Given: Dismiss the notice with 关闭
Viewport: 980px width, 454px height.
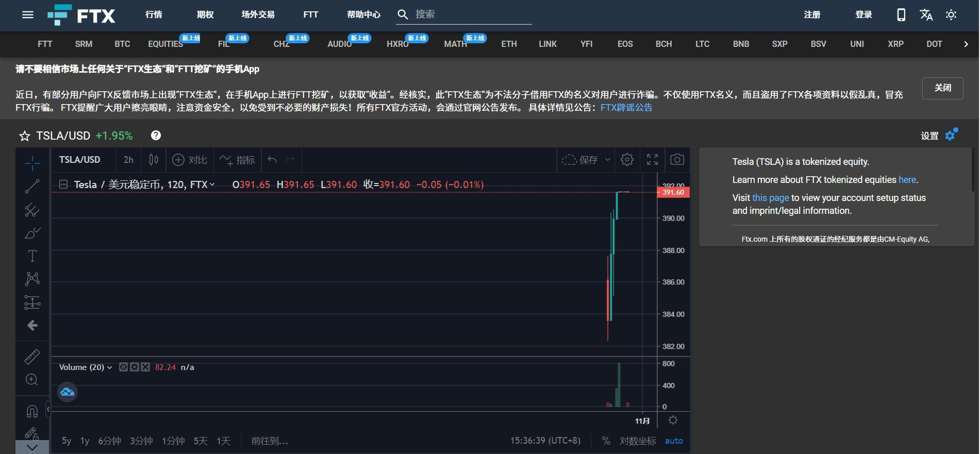Looking at the screenshot, I should pos(943,88).
